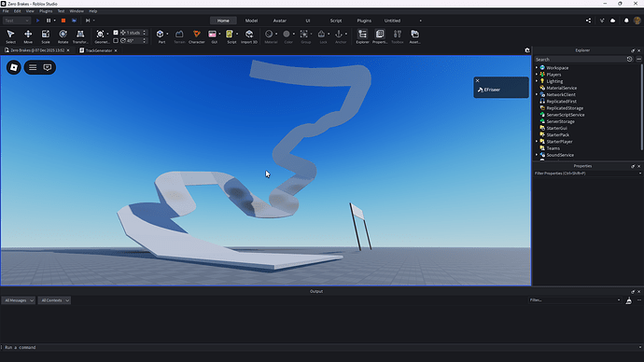Open the Part dropdown arrow
Image resolution: width=644 pixels, height=362 pixels.
(167, 35)
